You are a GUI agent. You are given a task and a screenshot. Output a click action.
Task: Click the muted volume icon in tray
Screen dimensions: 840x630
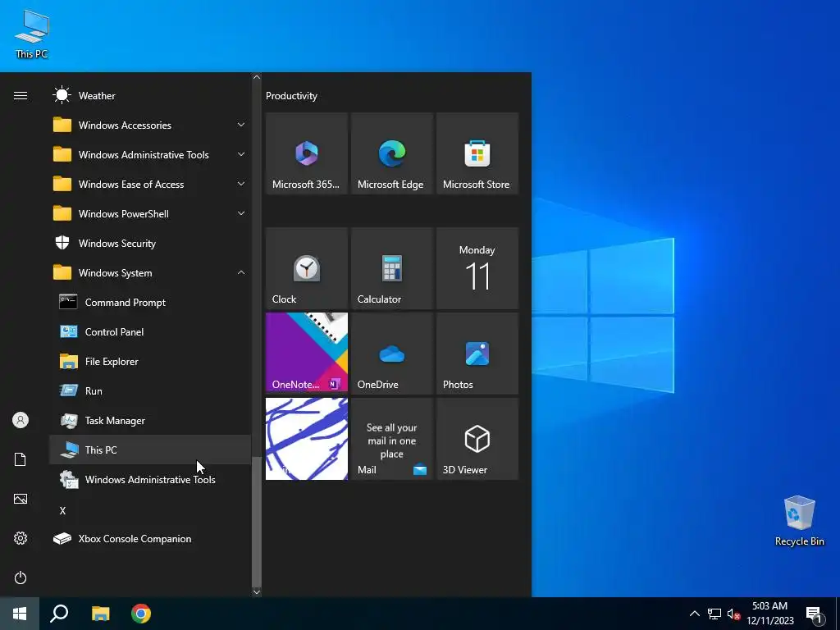[733, 614]
